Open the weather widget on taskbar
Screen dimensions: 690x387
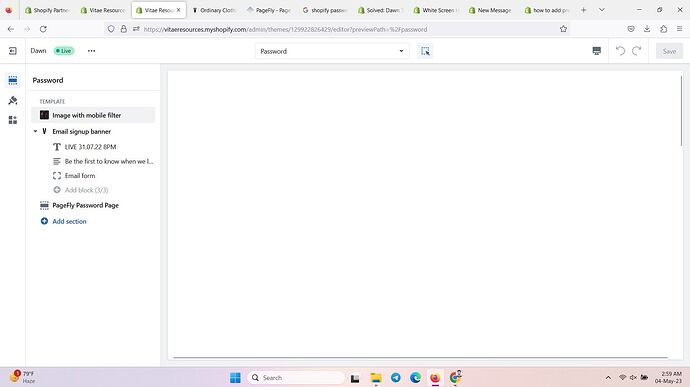tap(23, 377)
